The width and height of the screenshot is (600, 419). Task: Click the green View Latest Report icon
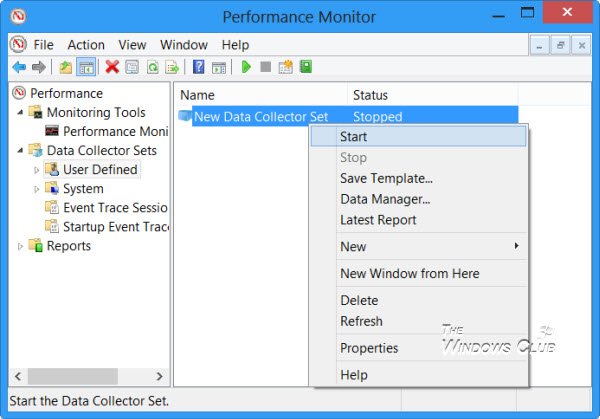pyautogui.click(x=305, y=67)
